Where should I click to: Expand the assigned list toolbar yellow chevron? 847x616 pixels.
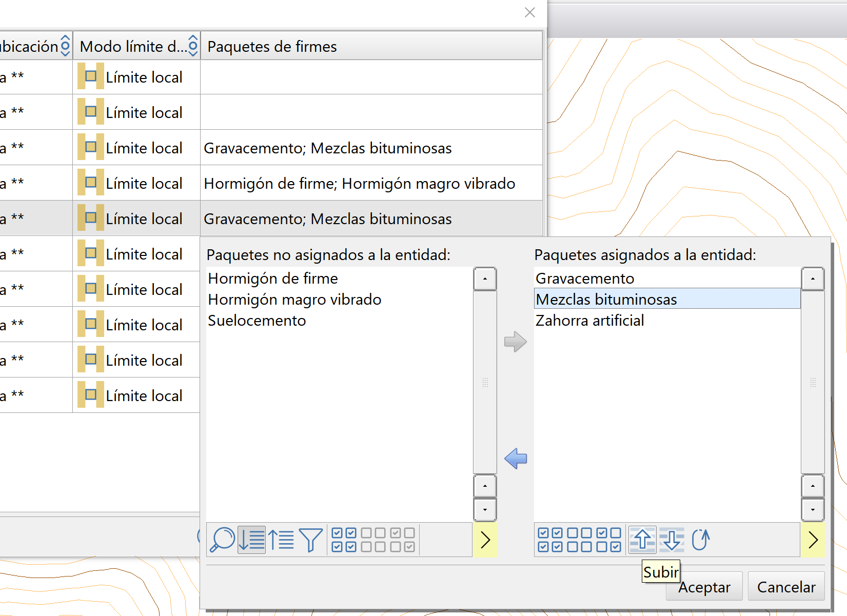coord(813,540)
